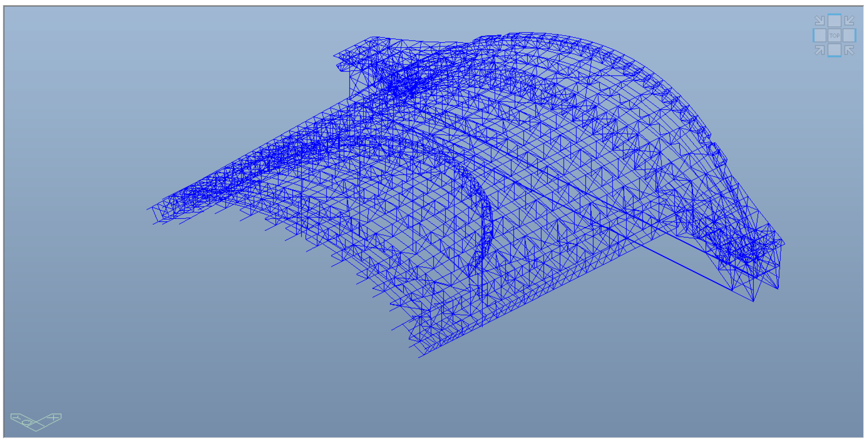The height and width of the screenshot is (445, 868).
Task: Click the TOP face of view cube
Action: point(834,36)
